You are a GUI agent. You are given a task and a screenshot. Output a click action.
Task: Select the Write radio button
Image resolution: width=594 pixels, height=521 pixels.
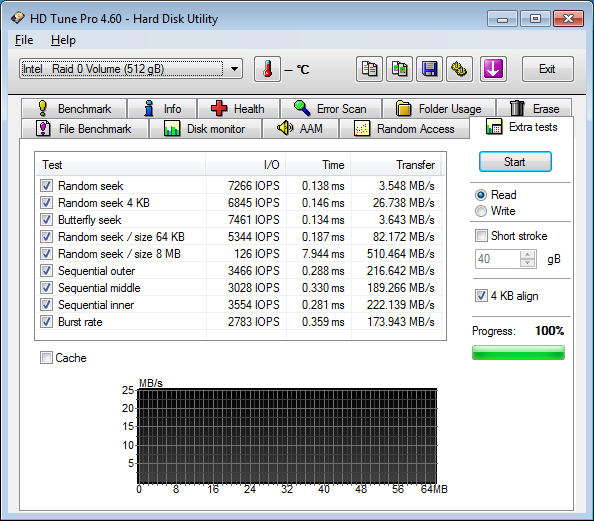pyautogui.click(x=481, y=211)
